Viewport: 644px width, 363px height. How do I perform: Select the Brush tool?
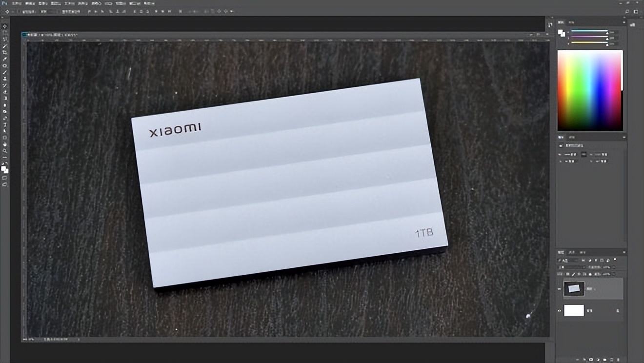click(5, 72)
